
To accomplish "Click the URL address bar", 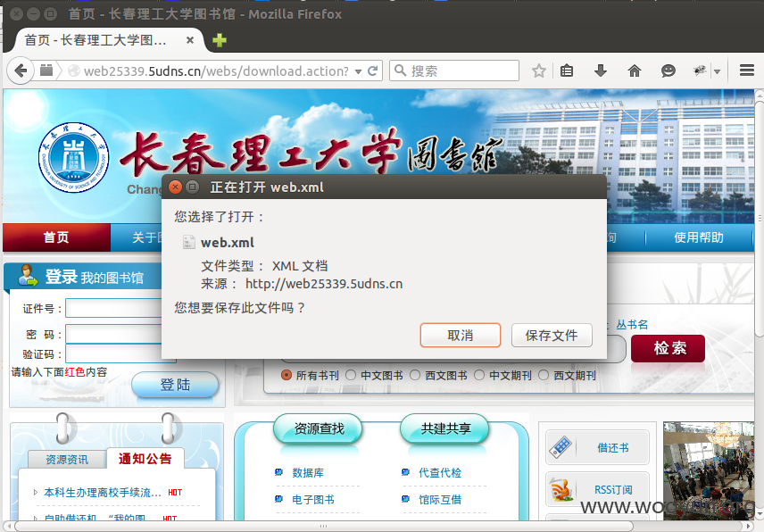I will coord(216,71).
